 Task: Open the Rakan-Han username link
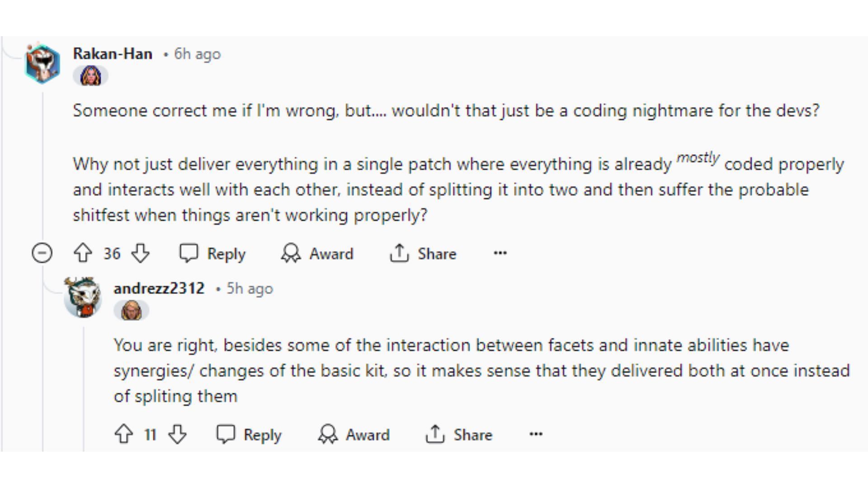[x=113, y=54]
